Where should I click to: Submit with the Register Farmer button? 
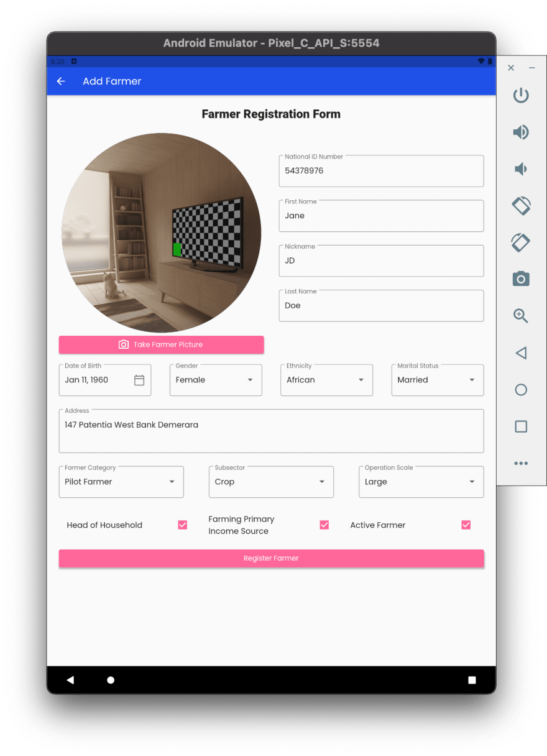tap(272, 558)
